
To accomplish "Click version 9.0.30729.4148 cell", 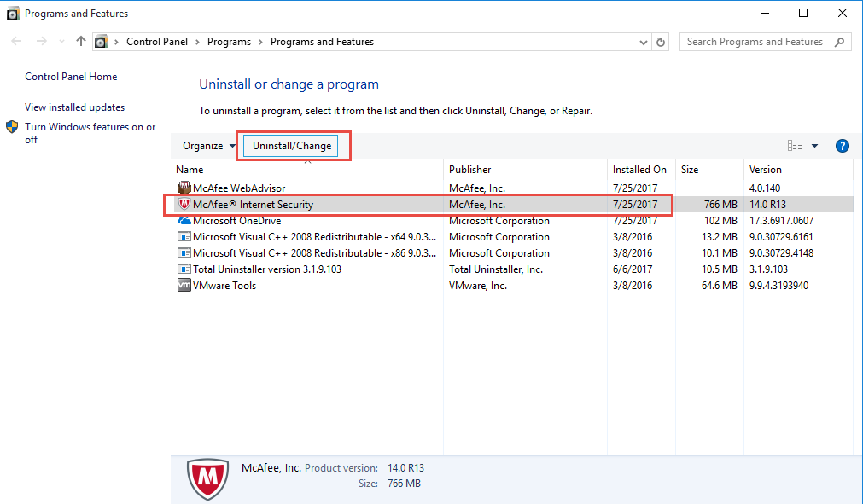I will [x=781, y=252].
